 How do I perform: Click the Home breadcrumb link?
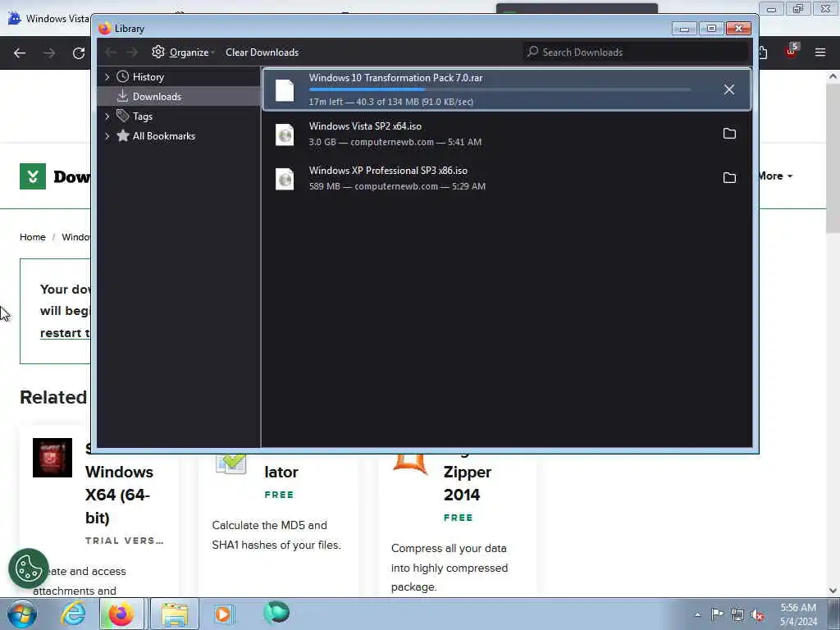click(x=33, y=237)
